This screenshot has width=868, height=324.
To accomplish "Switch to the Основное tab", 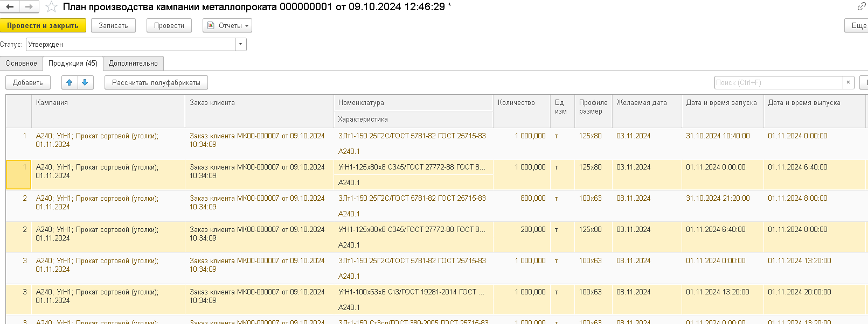I will [x=22, y=64].
